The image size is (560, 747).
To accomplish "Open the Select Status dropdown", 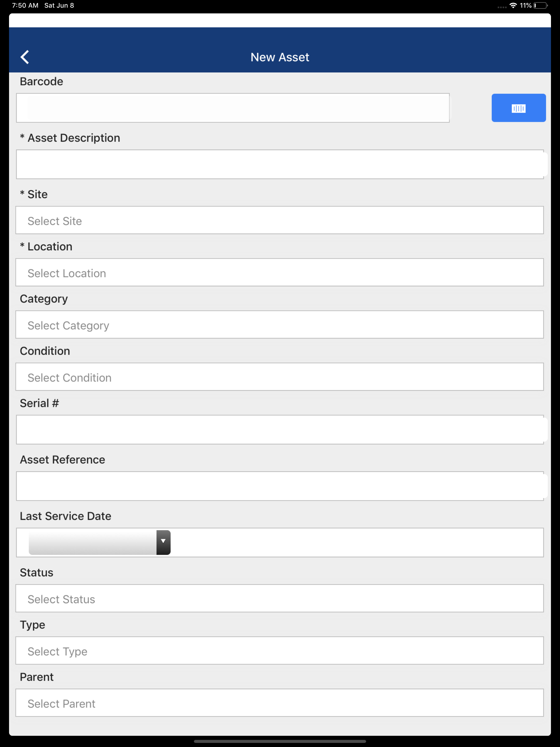I will (x=280, y=599).
